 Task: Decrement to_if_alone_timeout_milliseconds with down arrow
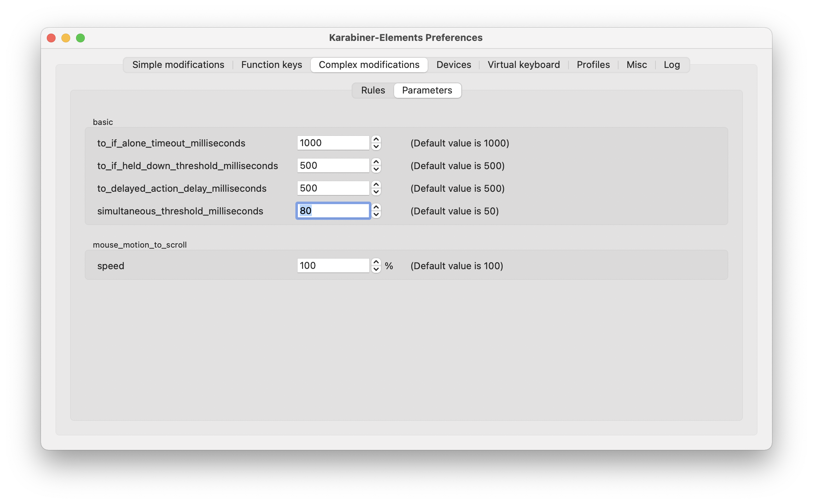[x=376, y=146]
